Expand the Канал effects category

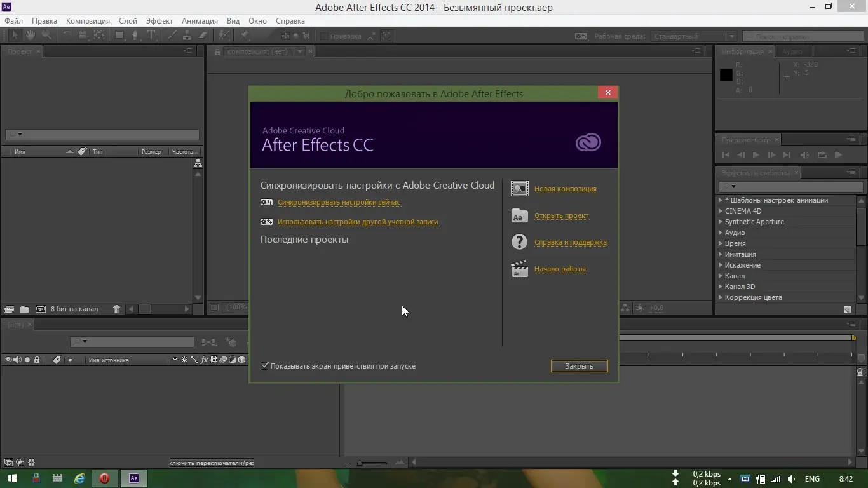pos(720,276)
